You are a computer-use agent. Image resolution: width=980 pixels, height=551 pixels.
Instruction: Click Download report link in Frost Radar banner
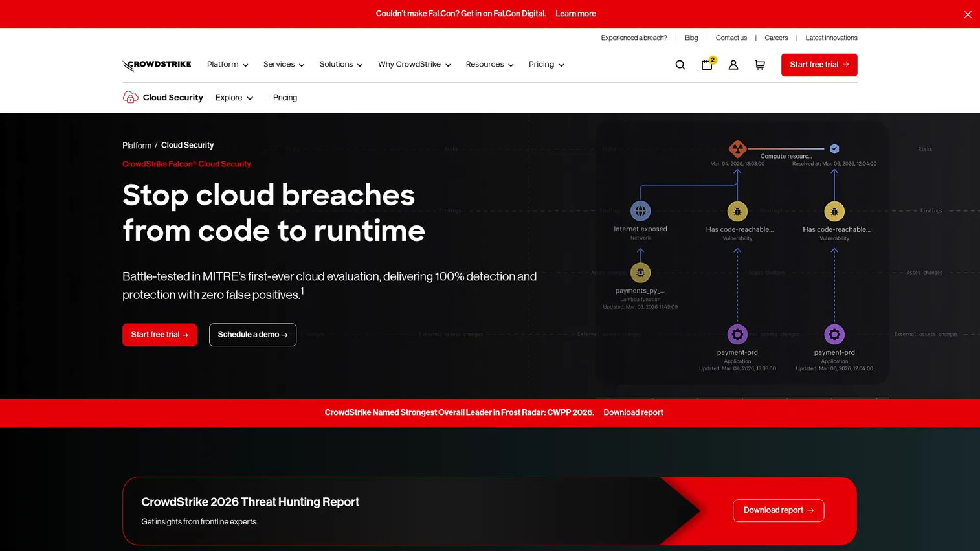pyautogui.click(x=633, y=412)
